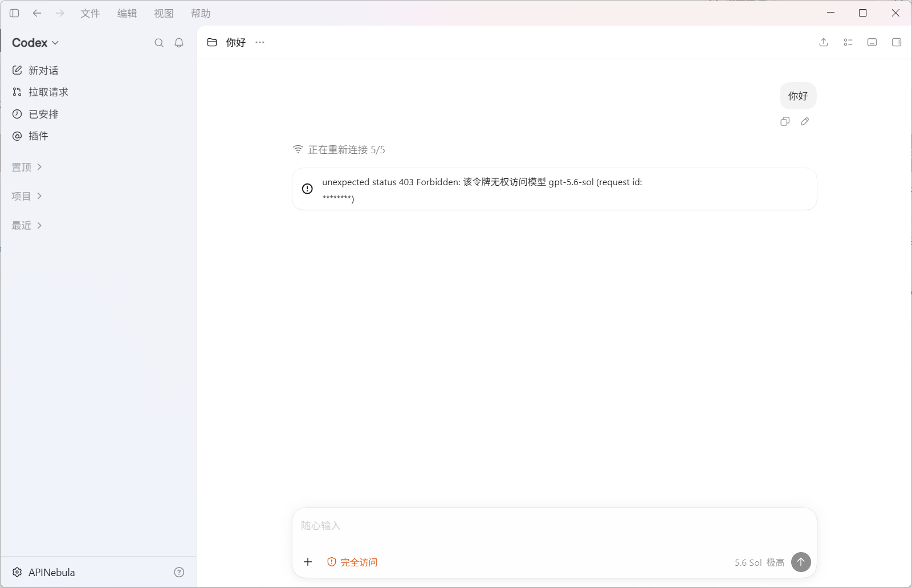Open the Codex dropdown
This screenshot has width=912, height=588.
click(x=35, y=43)
